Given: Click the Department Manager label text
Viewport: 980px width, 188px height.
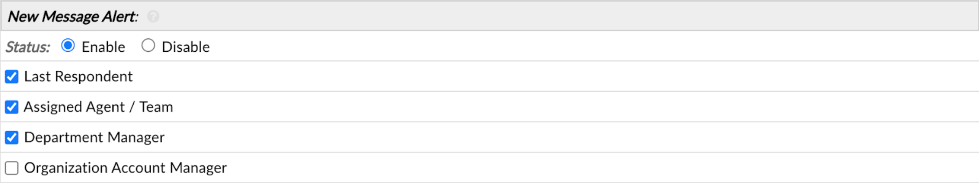Looking at the screenshot, I should point(94,138).
